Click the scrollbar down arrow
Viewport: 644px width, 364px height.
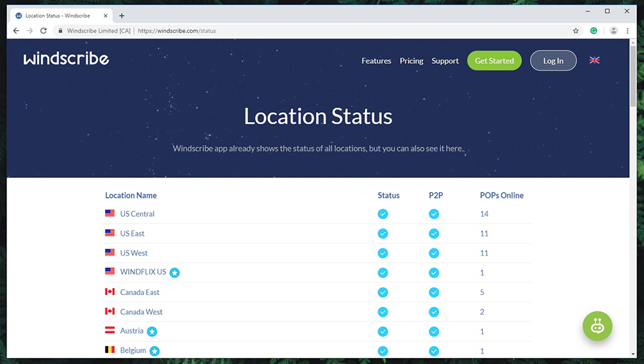point(633,354)
